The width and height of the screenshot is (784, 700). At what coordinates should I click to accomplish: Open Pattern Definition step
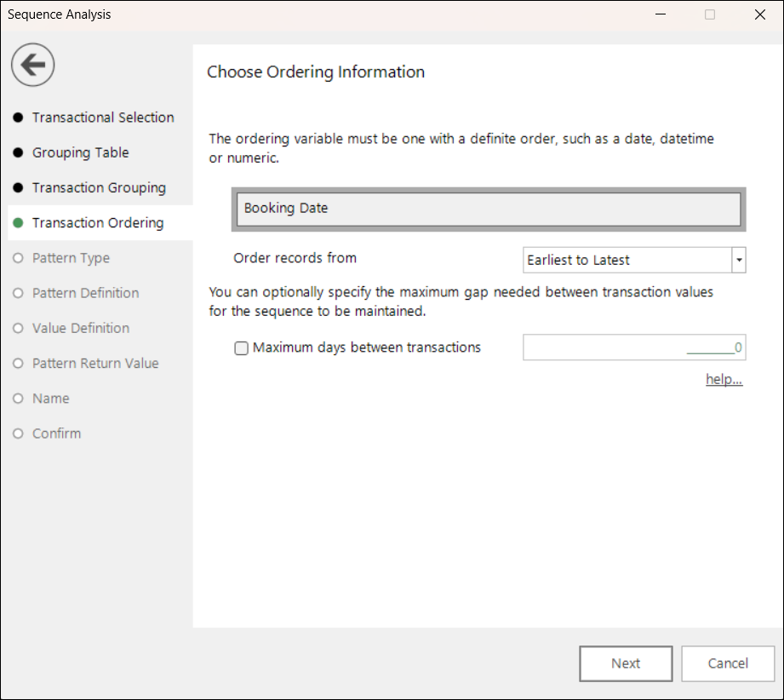[x=85, y=293]
